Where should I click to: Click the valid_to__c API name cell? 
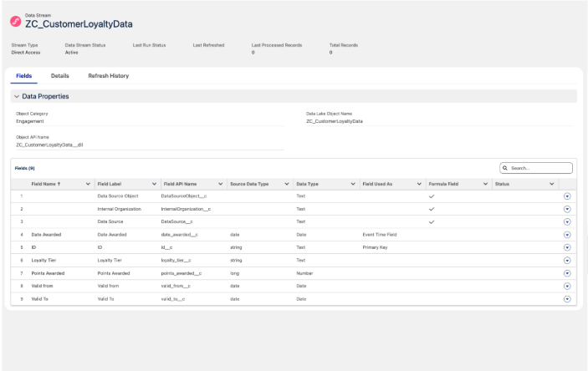pyautogui.click(x=173, y=299)
